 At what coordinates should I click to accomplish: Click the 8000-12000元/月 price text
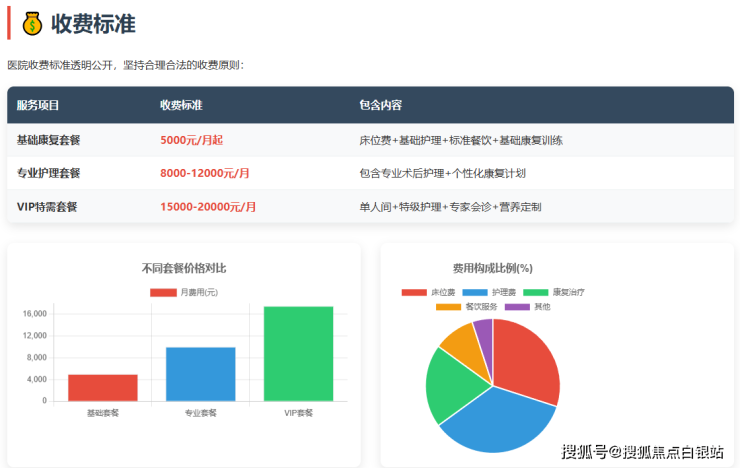(x=204, y=173)
